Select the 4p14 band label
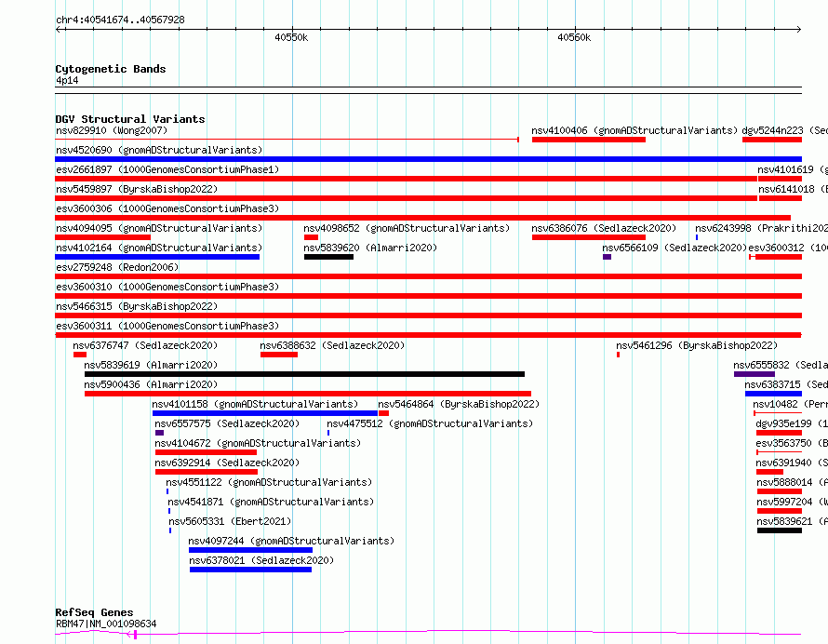Viewport: 828px width, 644px height. point(67,80)
